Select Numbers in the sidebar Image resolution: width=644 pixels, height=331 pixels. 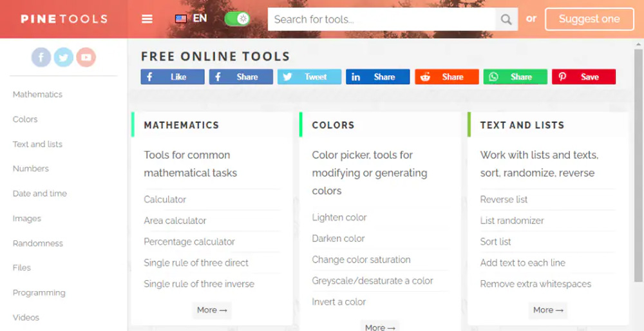[x=31, y=168]
